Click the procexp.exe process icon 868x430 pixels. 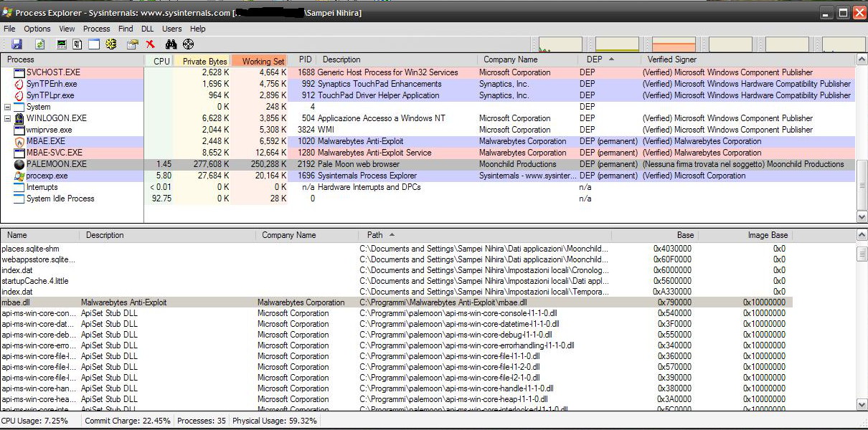[19, 176]
